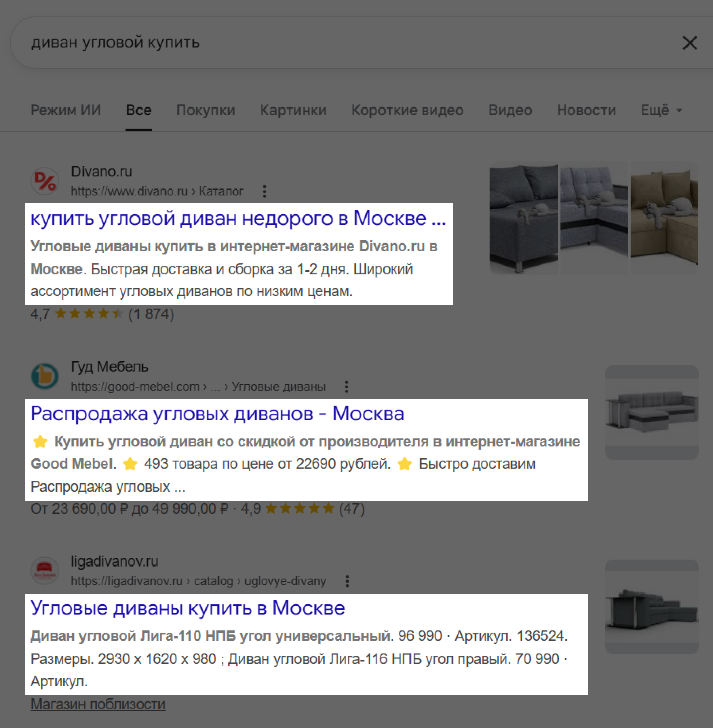This screenshot has height=728, width=713.
Task: Click the 4,7 star rating (1 874) of Divano.ru
Action: (102, 314)
